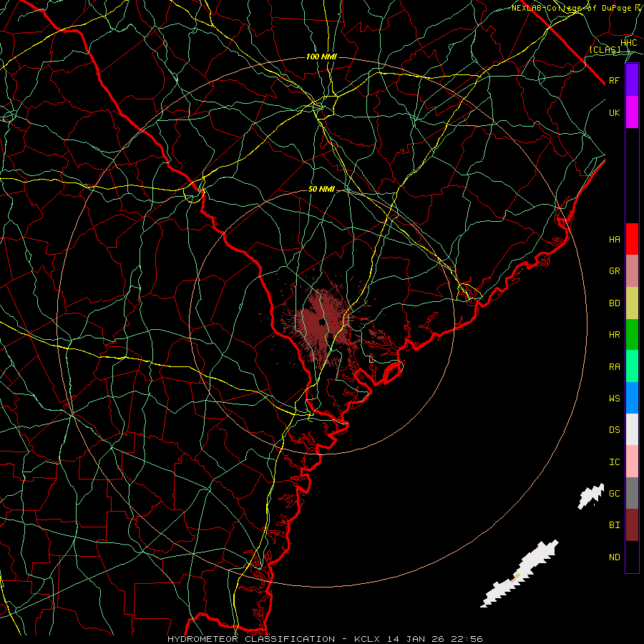The image size is (644, 644).
Task: Click the "WS" legend label
Action: (614, 399)
